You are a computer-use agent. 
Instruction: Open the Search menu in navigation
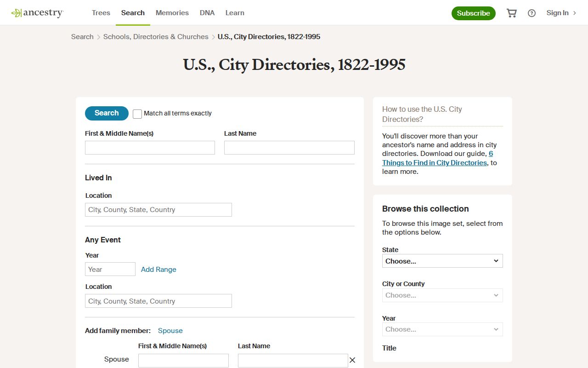[133, 13]
